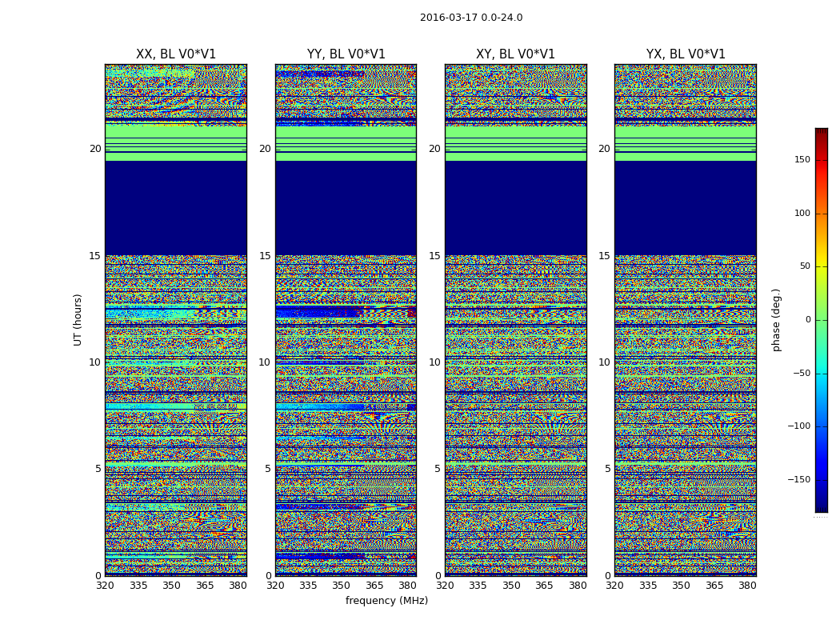Viewport: 840px width, 640px height.
Task: Click the 'UT (hours)' axis label
Action: [78, 320]
